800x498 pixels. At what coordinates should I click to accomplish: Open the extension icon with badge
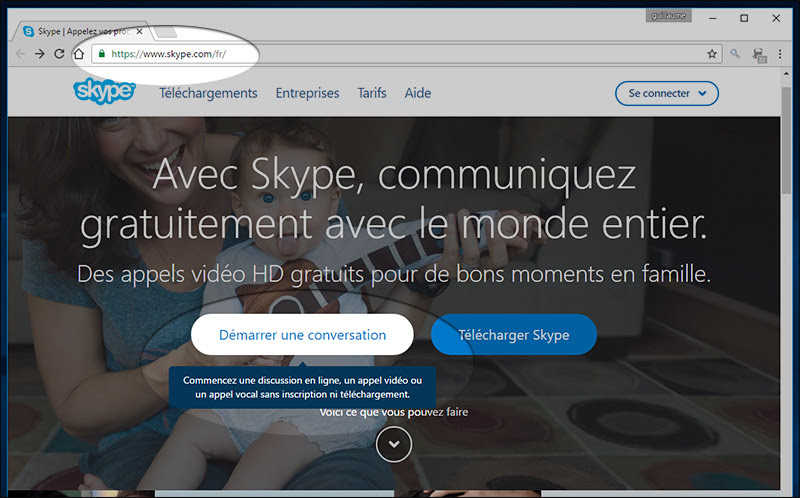click(759, 55)
